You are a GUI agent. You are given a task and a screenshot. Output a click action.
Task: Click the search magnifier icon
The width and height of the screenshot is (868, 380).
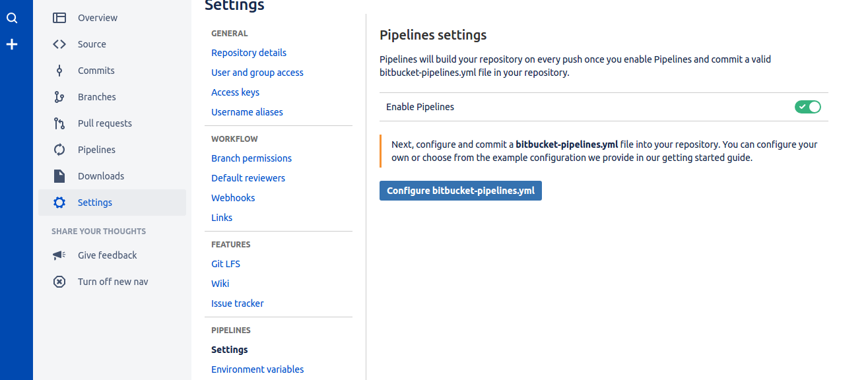(x=12, y=18)
